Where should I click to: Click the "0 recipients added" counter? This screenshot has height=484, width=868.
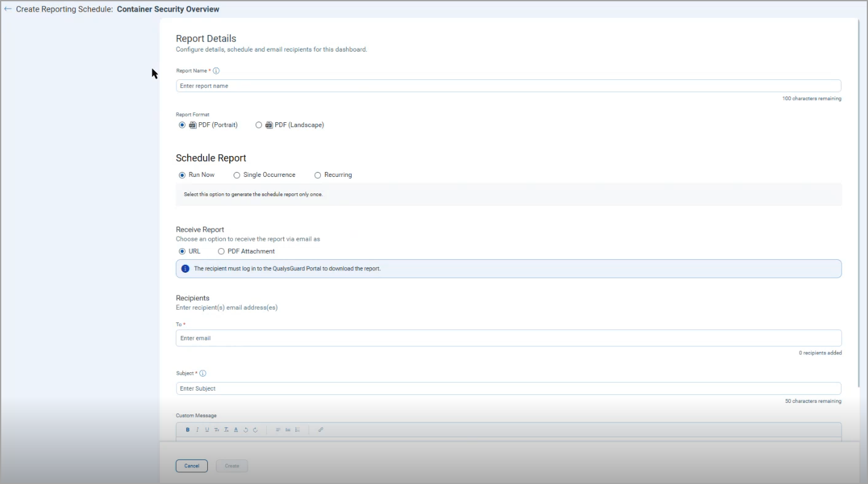pyautogui.click(x=820, y=353)
